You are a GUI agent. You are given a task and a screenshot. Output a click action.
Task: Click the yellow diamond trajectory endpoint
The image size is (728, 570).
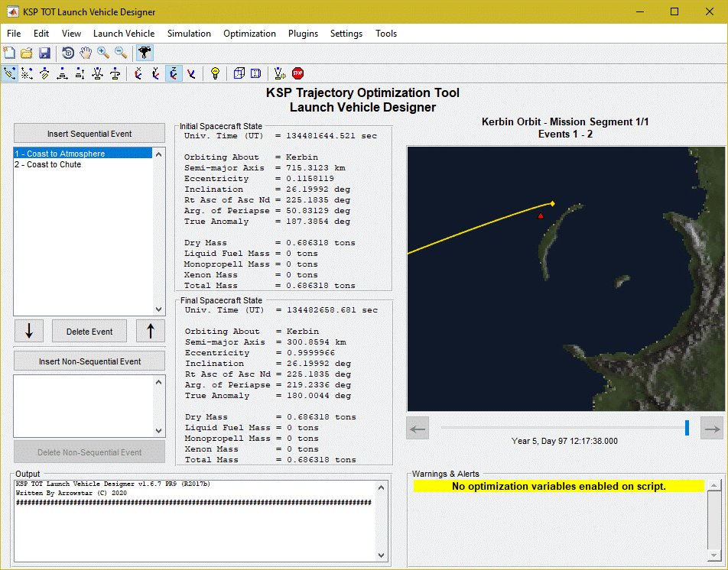pyautogui.click(x=552, y=203)
